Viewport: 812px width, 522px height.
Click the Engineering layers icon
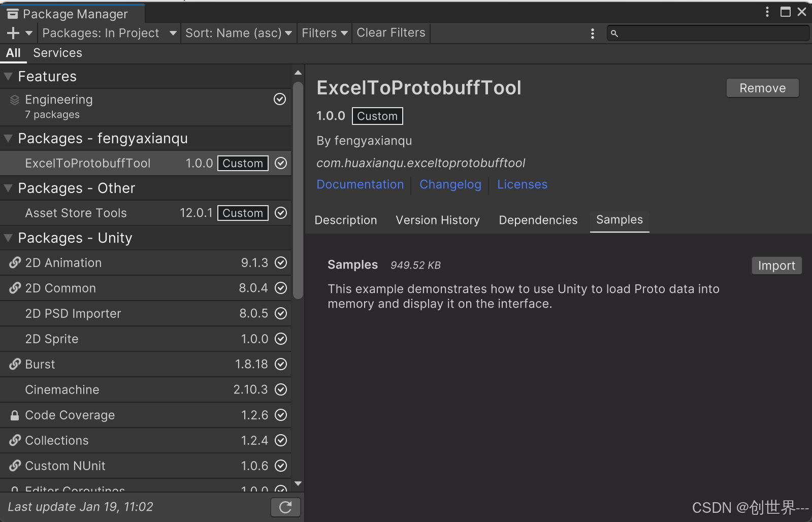coord(15,100)
